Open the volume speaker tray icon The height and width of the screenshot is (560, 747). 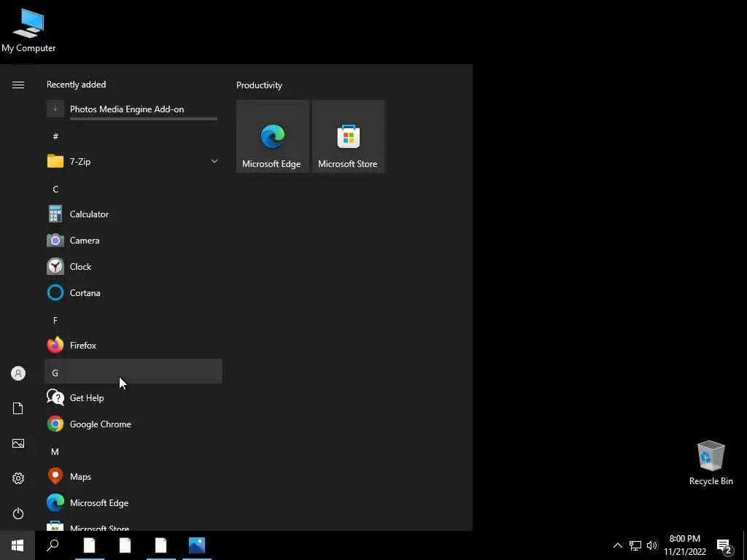coord(652,545)
